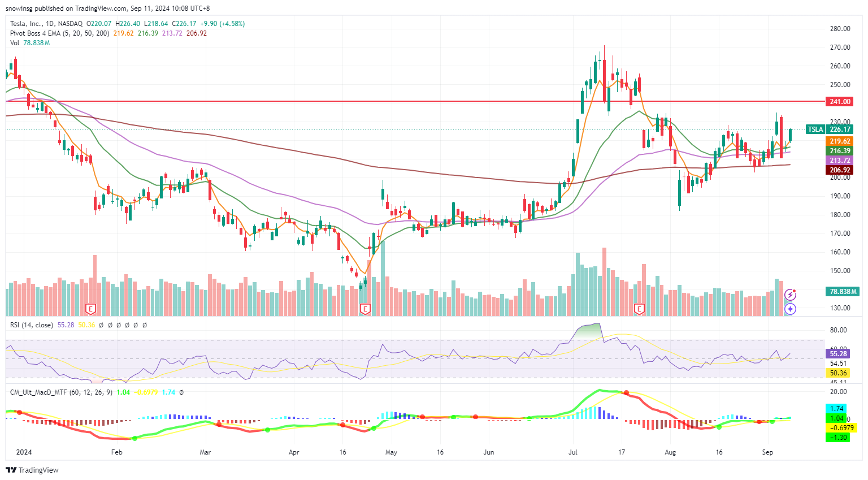868x480 pixels.
Task: Click the TradingView.com text in the header
Action: click(101, 8)
